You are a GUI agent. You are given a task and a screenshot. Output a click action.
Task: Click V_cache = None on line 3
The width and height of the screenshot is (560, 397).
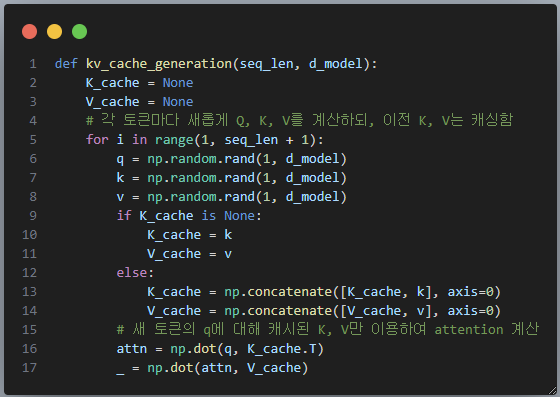point(139,102)
